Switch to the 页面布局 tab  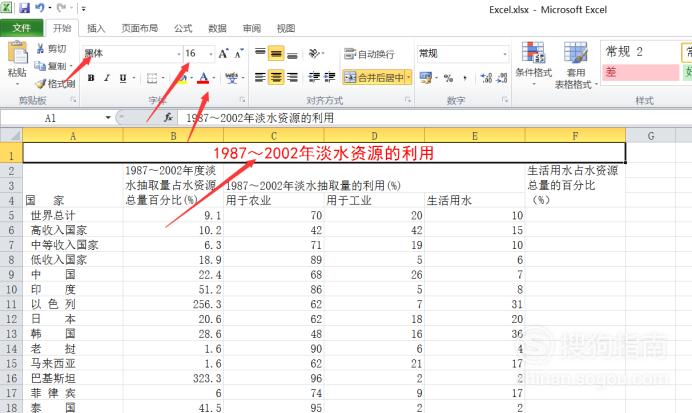pyautogui.click(x=139, y=28)
